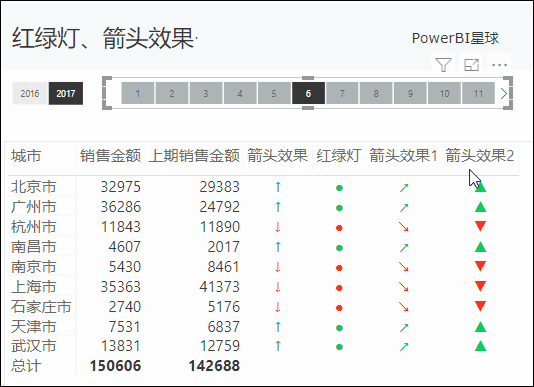Click the green light dot for 北京市
This screenshot has height=387, width=534.
coord(339,187)
